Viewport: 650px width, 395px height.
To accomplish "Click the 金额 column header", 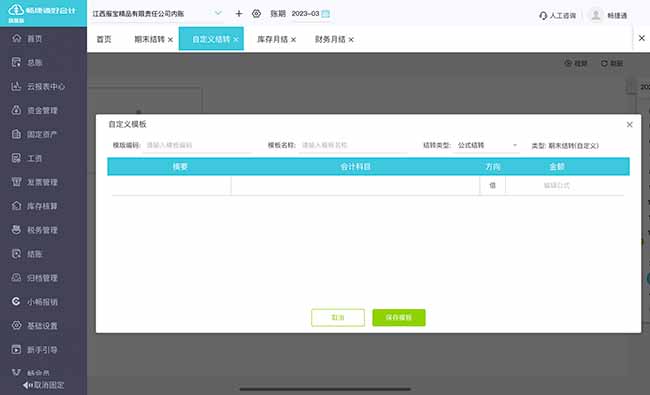I will pyautogui.click(x=557, y=167).
